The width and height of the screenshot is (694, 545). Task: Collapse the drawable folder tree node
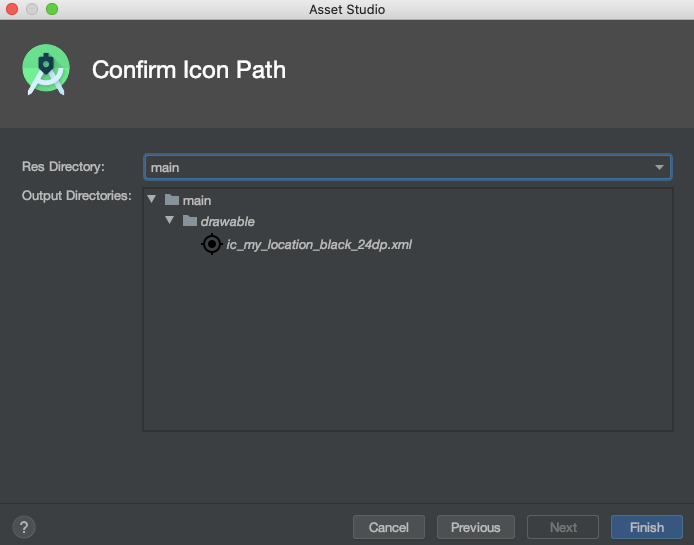tap(170, 220)
